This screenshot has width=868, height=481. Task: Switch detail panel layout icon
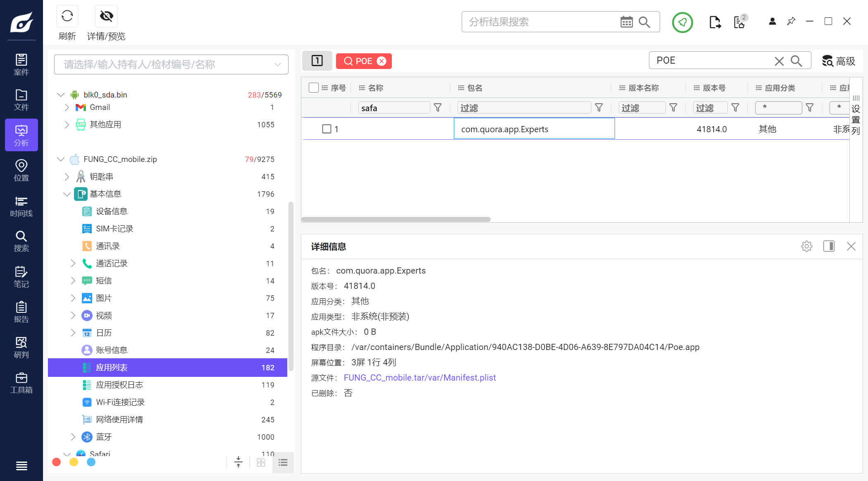pyautogui.click(x=829, y=246)
